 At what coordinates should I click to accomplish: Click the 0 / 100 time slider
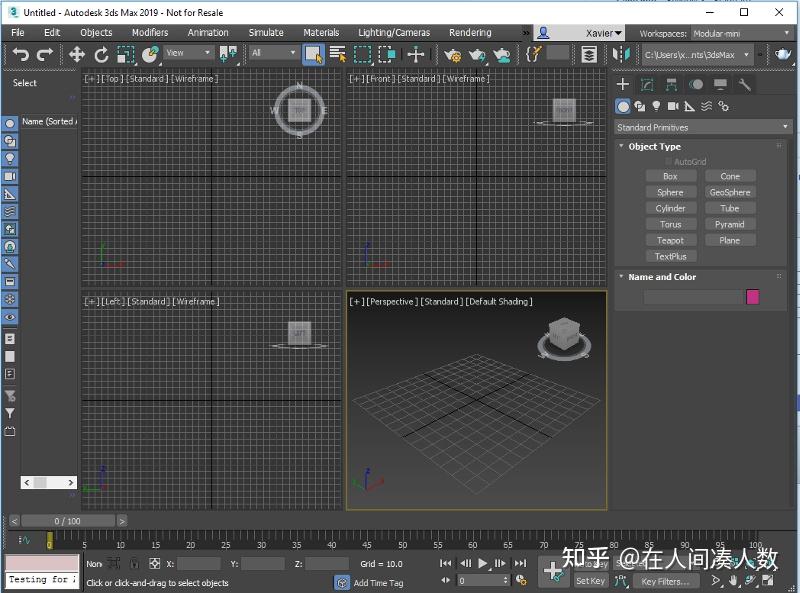(x=68, y=521)
